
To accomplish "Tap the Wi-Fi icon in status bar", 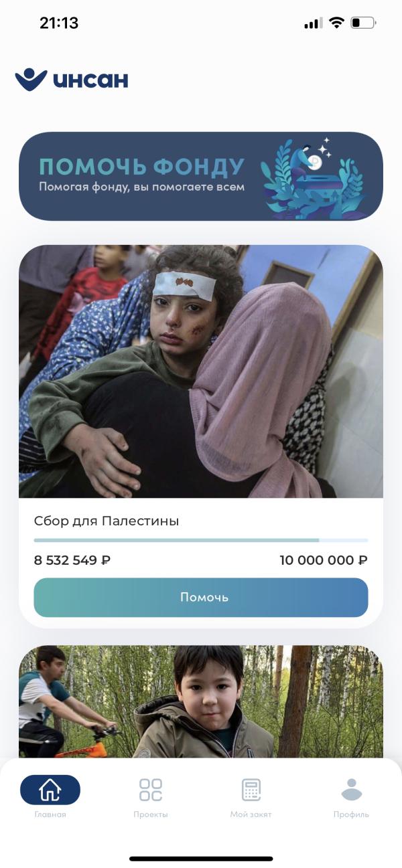I will click(336, 23).
